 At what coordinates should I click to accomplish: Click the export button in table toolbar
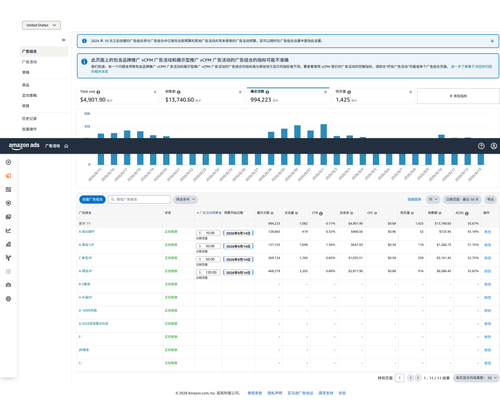tap(490, 199)
